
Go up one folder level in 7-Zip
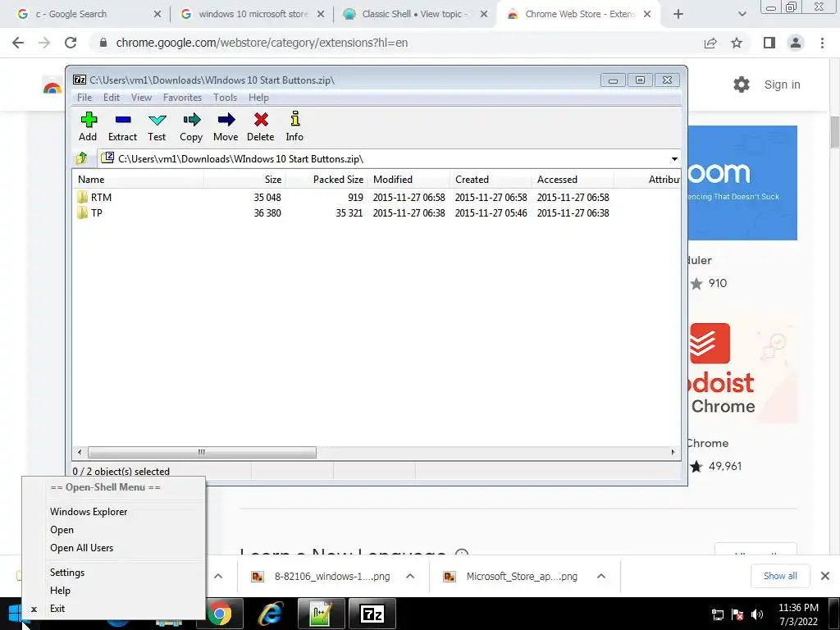(x=82, y=158)
